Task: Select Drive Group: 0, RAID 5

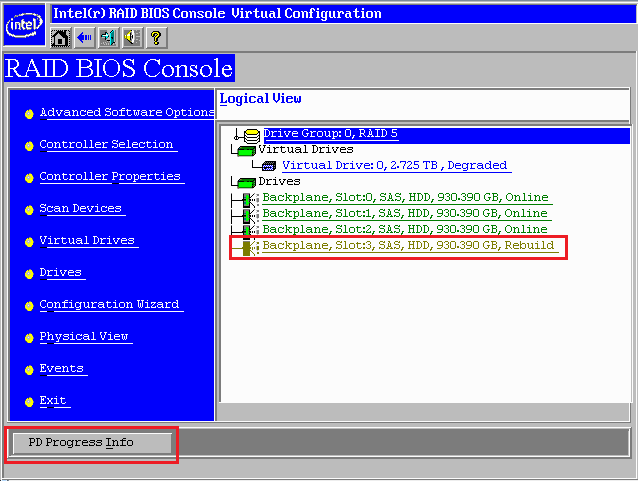Action: (x=330, y=134)
